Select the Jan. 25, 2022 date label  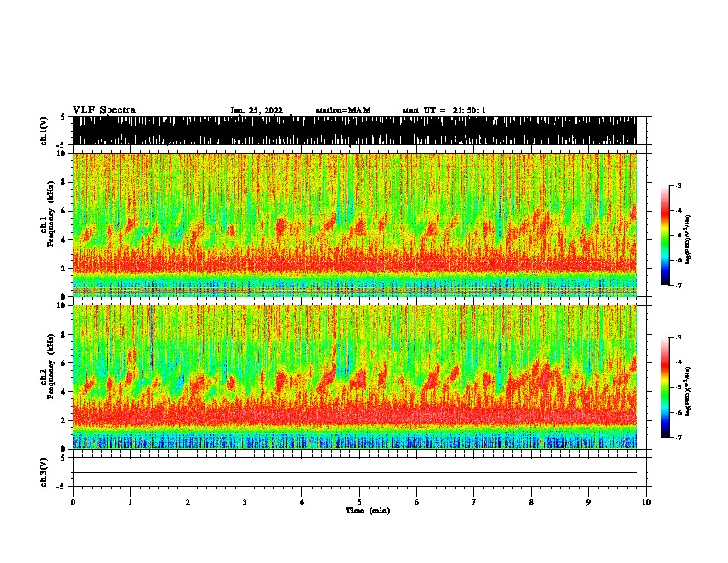256,110
